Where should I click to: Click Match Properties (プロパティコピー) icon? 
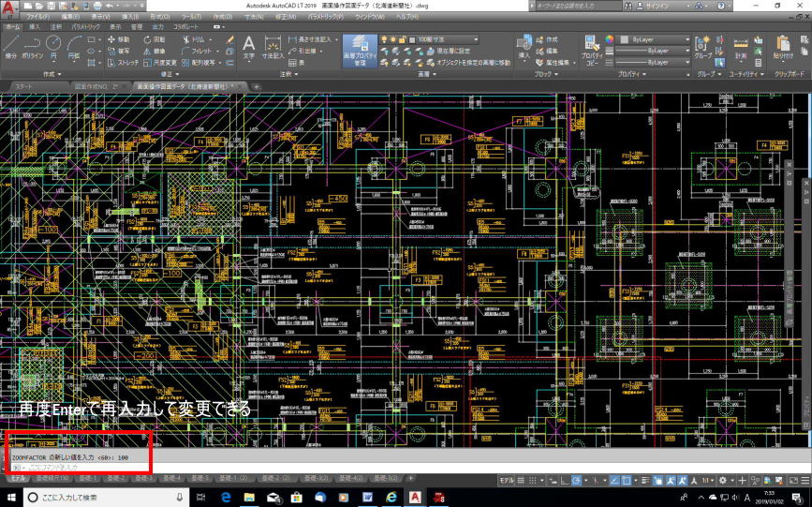591,51
